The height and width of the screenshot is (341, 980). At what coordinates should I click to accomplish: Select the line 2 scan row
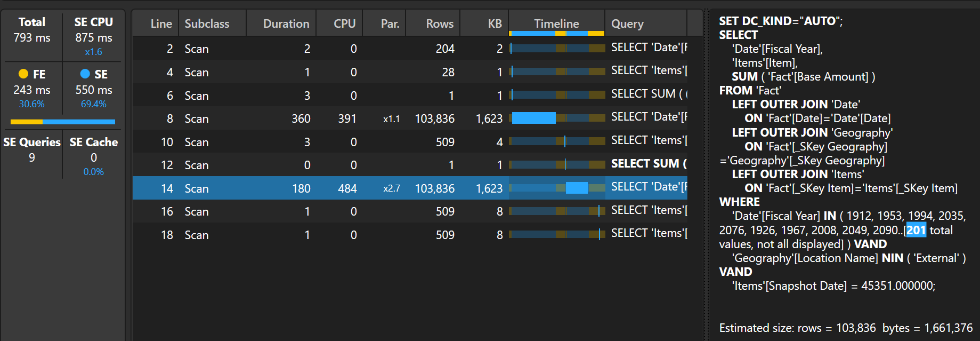click(320, 49)
